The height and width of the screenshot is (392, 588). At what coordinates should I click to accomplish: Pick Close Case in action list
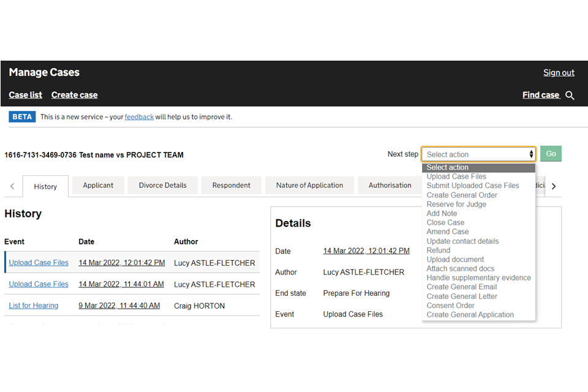445,222
